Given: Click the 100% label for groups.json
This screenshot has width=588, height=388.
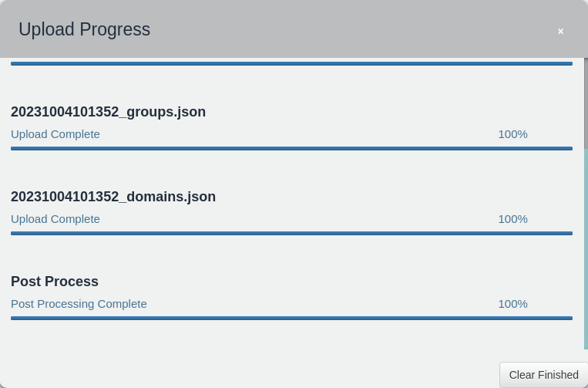Looking at the screenshot, I should (x=512, y=134).
